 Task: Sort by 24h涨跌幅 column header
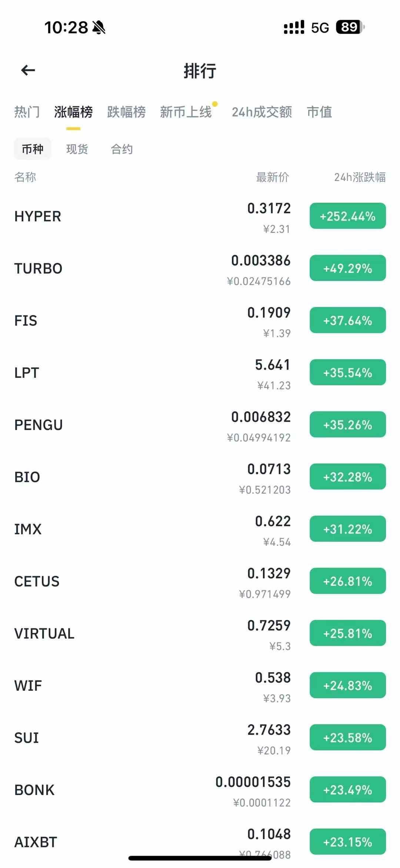pyautogui.click(x=360, y=177)
